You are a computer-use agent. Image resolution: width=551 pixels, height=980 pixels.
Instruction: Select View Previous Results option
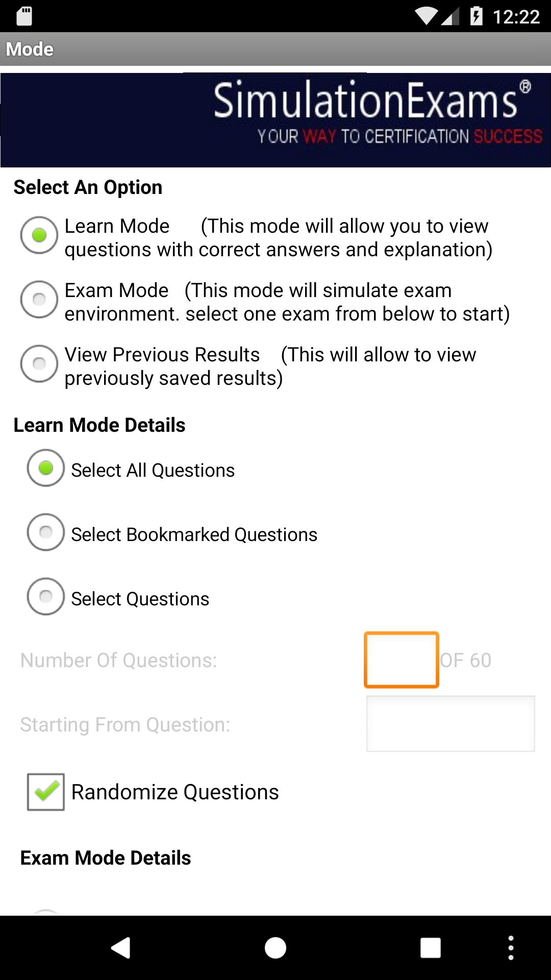[38, 364]
